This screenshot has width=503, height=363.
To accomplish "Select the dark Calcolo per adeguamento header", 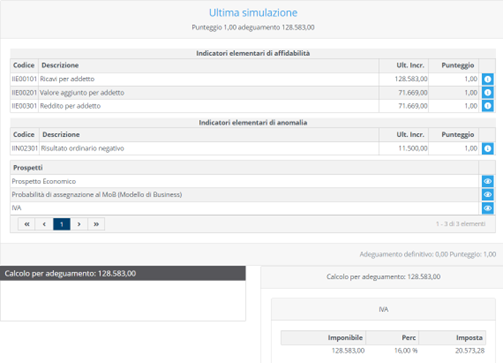I will pyautogui.click(x=123, y=273).
